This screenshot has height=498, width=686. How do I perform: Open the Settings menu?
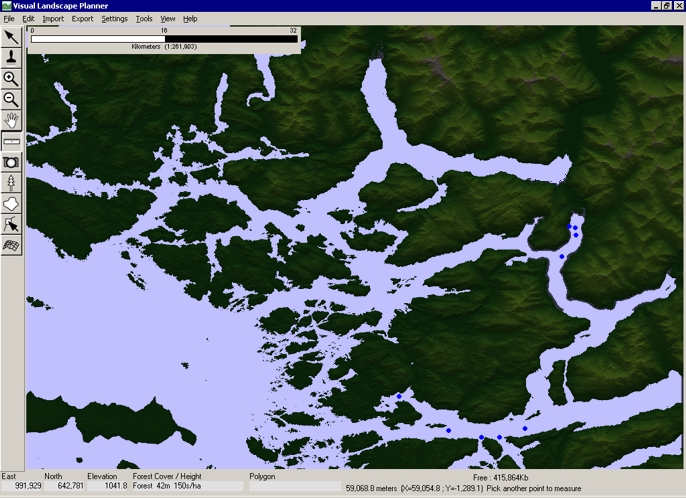[114, 19]
